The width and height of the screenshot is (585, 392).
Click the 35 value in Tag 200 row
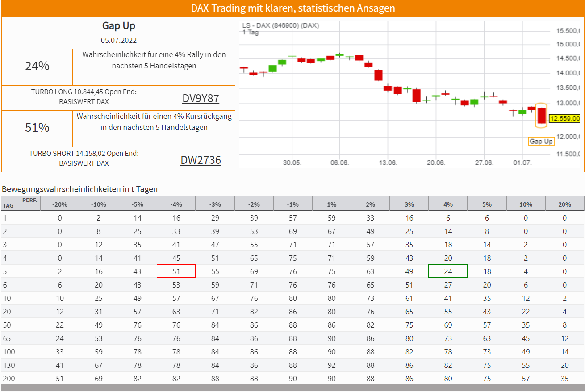coord(565,379)
